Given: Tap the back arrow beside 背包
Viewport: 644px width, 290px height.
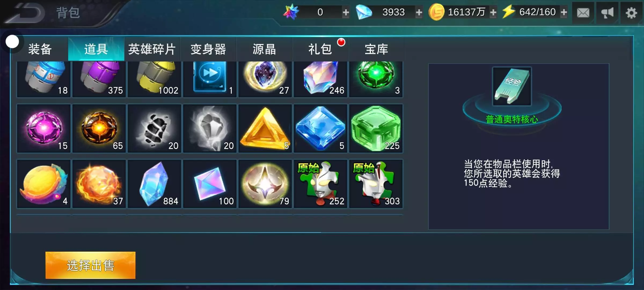Looking at the screenshot, I should coord(25,13).
